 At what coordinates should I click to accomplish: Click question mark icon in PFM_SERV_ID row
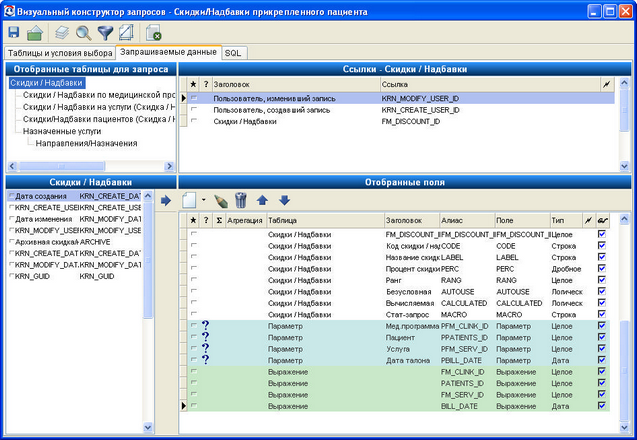pos(206,348)
